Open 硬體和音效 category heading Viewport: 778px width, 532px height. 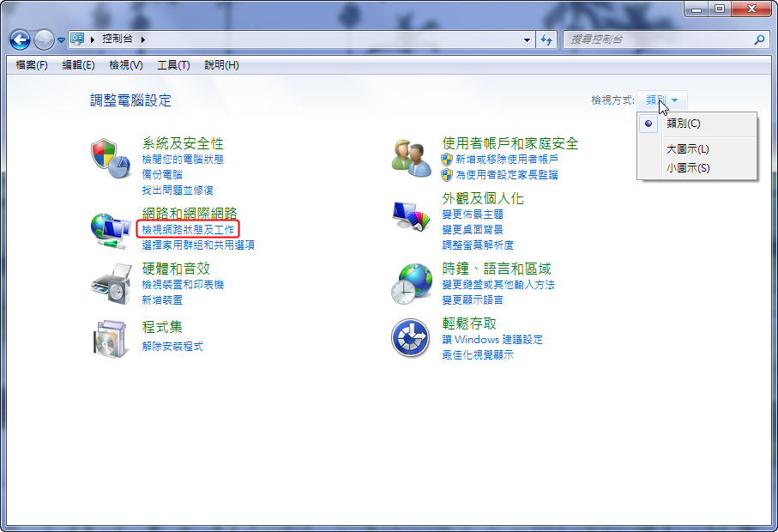(x=176, y=269)
